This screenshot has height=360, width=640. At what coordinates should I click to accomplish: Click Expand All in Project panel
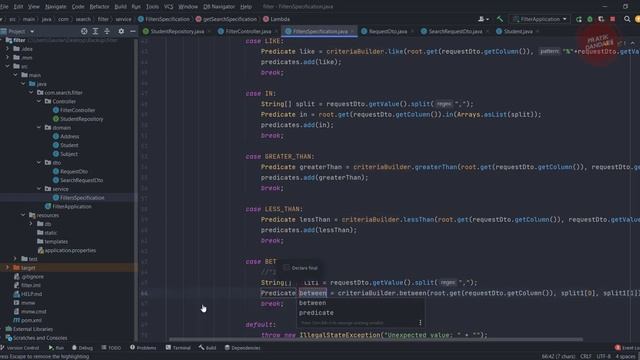click(95, 31)
